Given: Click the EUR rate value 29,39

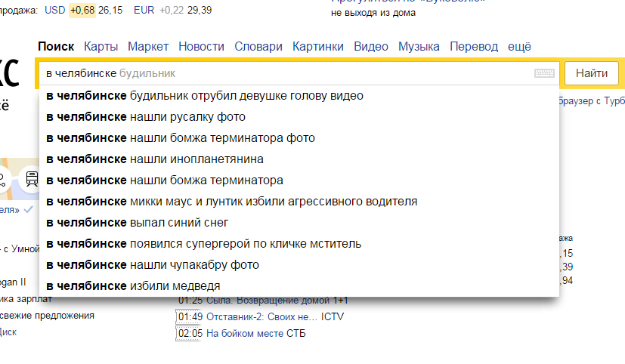Looking at the screenshot, I should pyautogui.click(x=200, y=10).
